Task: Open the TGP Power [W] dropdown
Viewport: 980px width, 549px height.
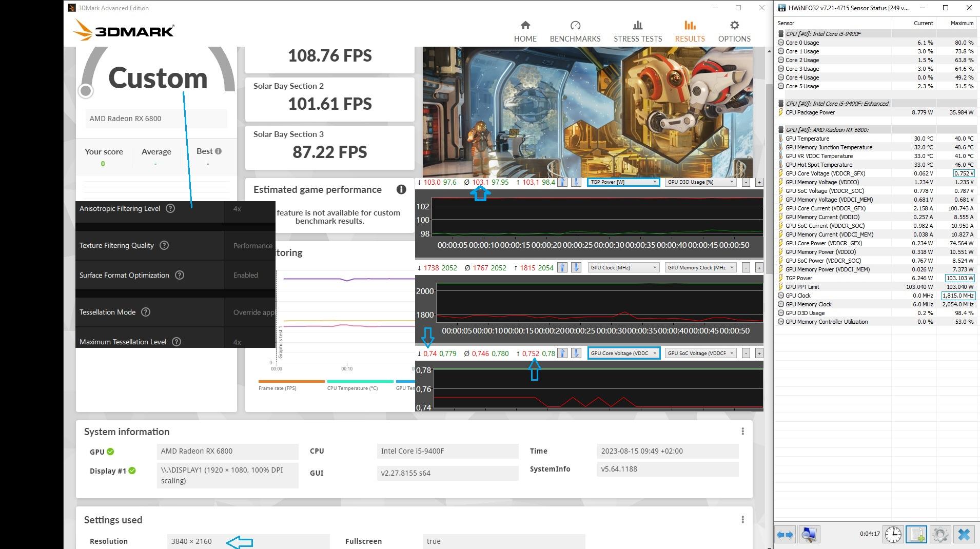Action: point(623,182)
